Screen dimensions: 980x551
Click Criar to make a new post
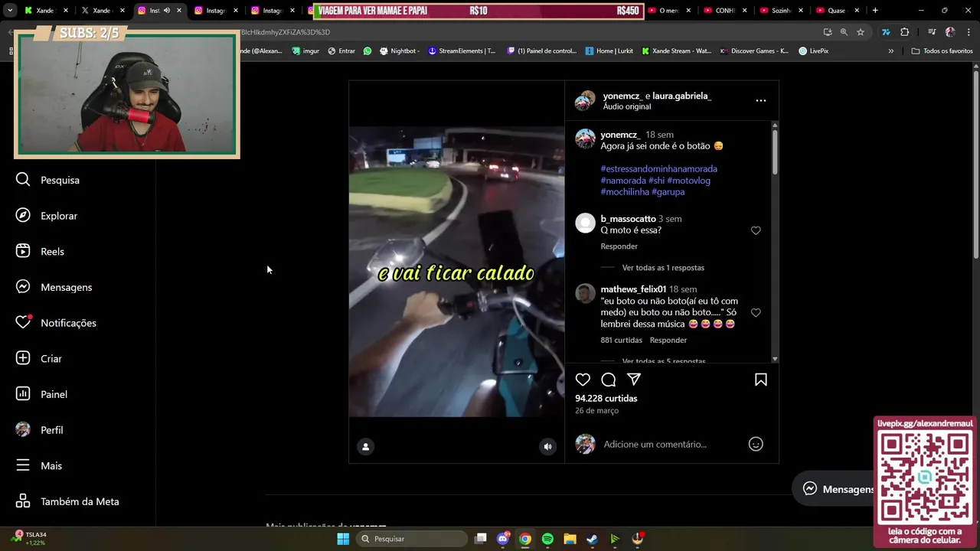pyautogui.click(x=39, y=358)
